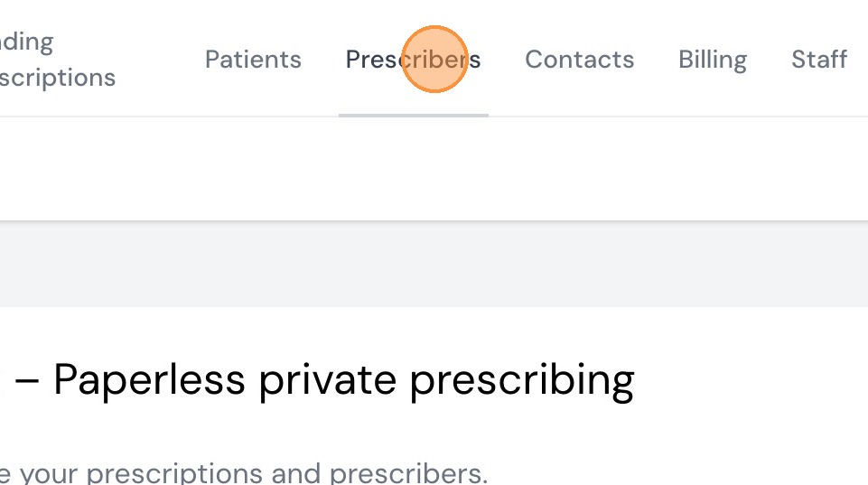This screenshot has height=485, width=868.
Task: Click the 'nding' text in the navigation
Action: tap(27, 42)
